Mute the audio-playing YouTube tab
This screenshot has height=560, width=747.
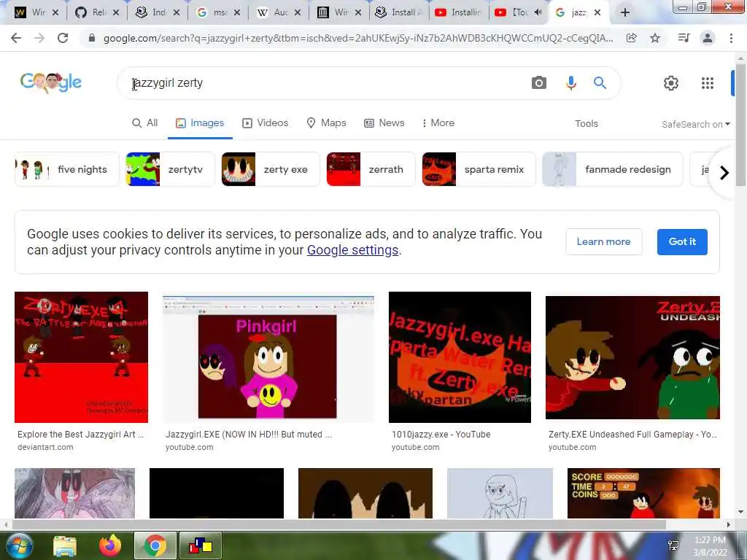click(538, 12)
